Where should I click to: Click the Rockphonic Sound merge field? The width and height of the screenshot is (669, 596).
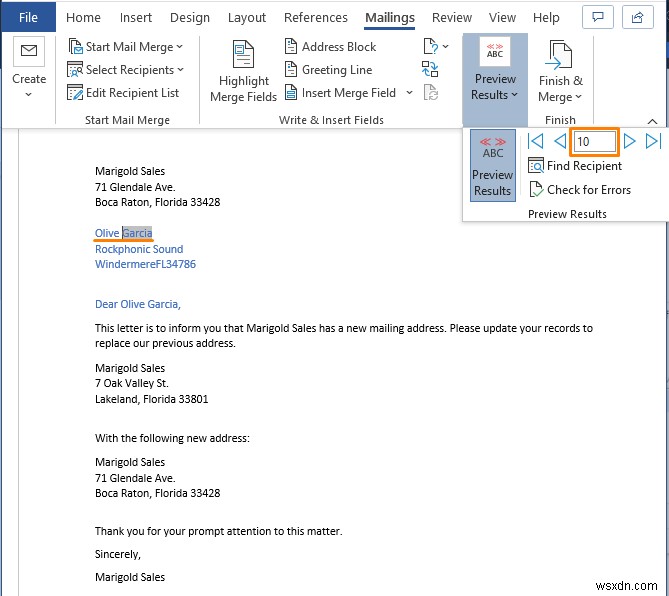tap(139, 249)
